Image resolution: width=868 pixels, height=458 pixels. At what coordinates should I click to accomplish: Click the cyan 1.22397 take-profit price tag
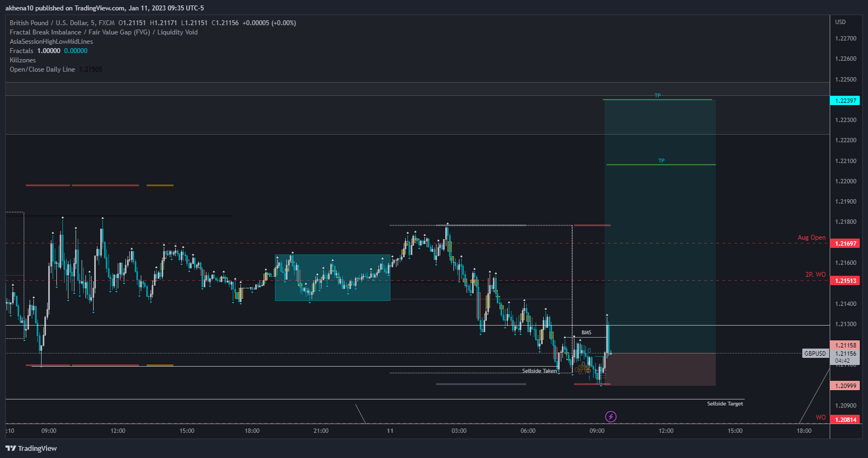[845, 101]
